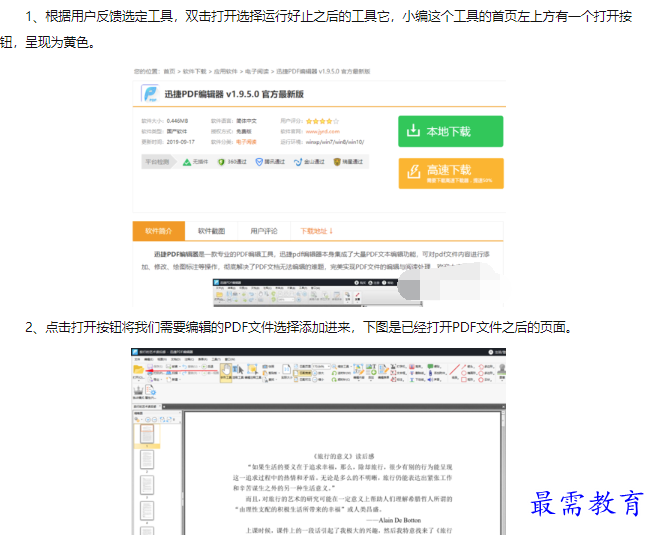Image resolution: width=652 pixels, height=535 pixels.
Task: Click the yellow folder Open icon in PDF editor
Action: pyautogui.click(x=138, y=370)
